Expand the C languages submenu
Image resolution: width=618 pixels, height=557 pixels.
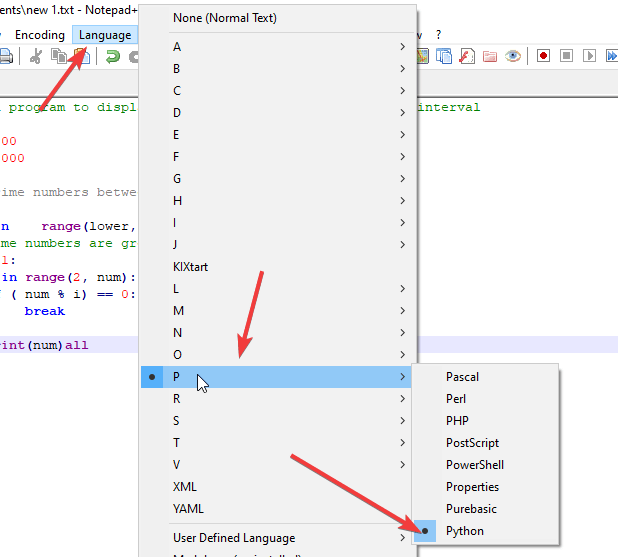[278, 91]
